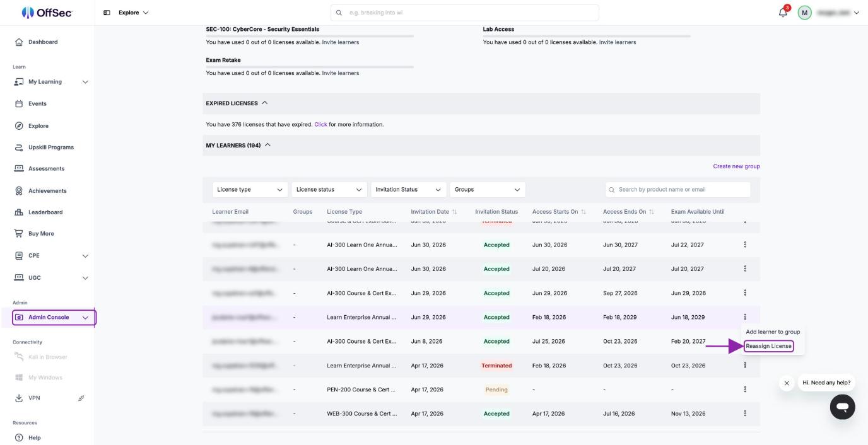Click the user avatar with letter M
868x445 pixels.
(804, 13)
